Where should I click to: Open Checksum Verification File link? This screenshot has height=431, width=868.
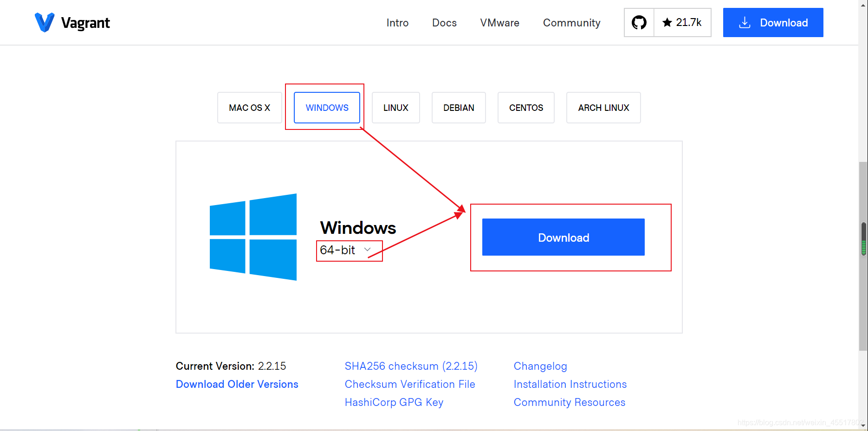click(x=410, y=384)
